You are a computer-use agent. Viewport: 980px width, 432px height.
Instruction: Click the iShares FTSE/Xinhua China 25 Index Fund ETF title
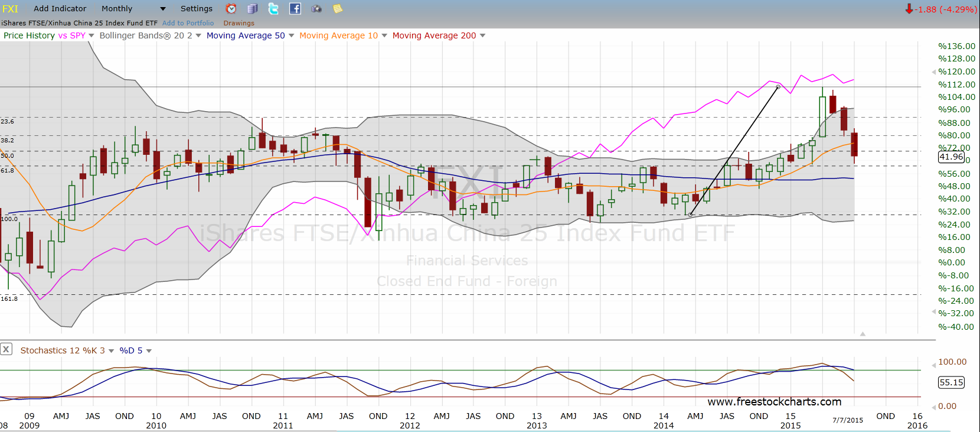79,24
